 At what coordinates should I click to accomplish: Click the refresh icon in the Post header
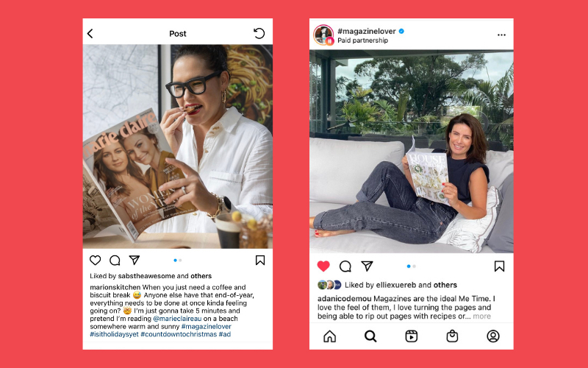click(259, 33)
